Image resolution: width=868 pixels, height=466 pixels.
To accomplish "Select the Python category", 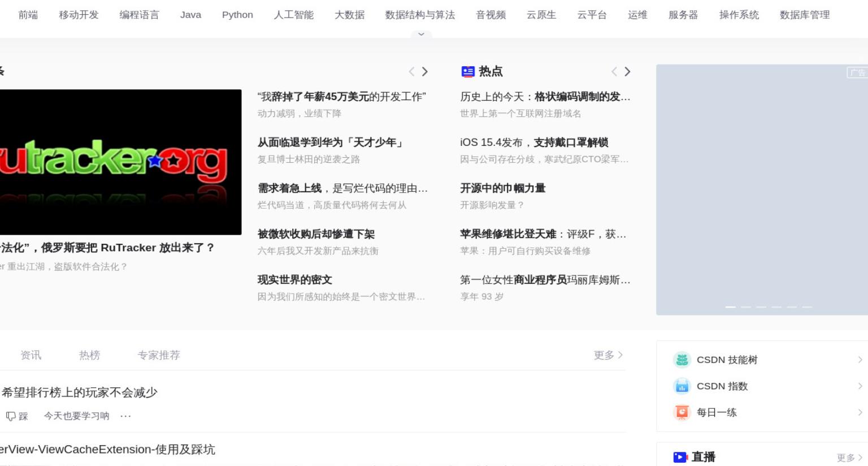I will pos(237,15).
